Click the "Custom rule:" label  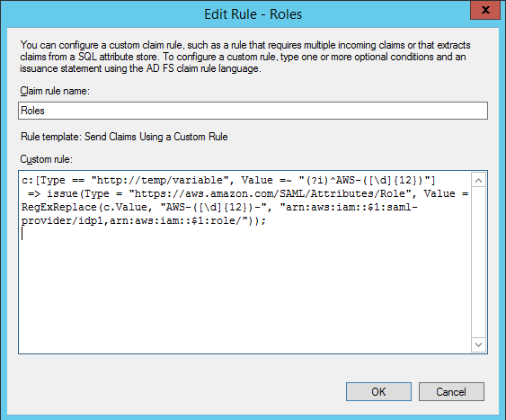[x=47, y=159]
